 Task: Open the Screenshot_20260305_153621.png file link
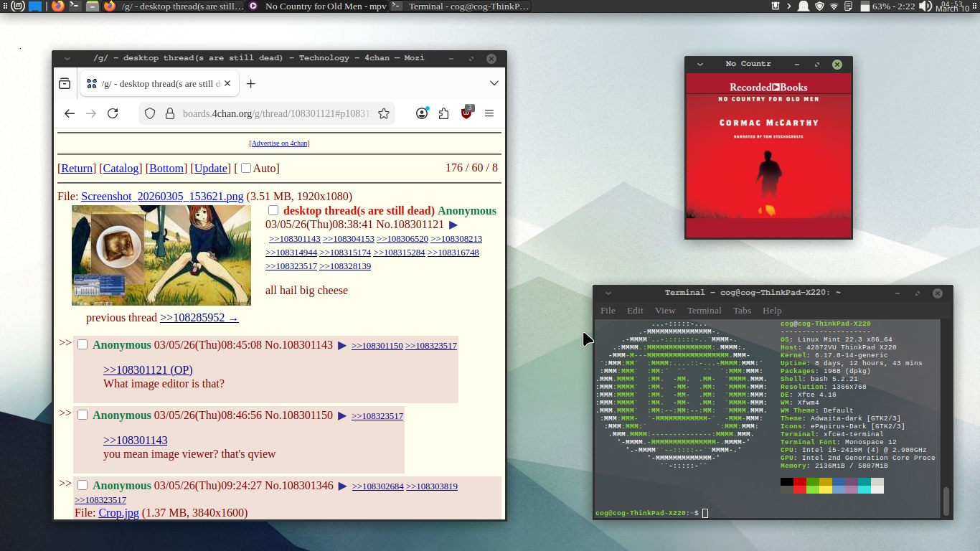pyautogui.click(x=162, y=197)
